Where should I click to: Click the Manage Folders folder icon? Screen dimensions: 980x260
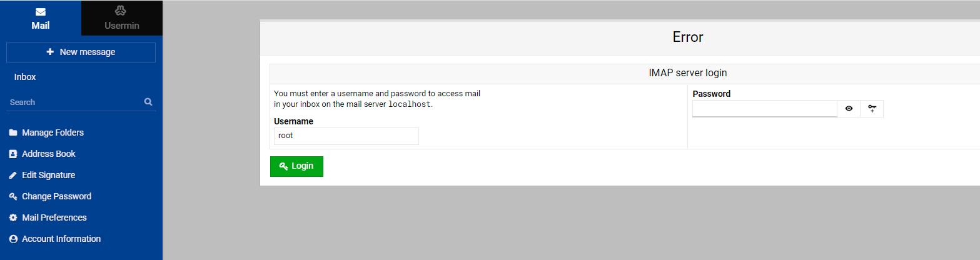[13, 132]
